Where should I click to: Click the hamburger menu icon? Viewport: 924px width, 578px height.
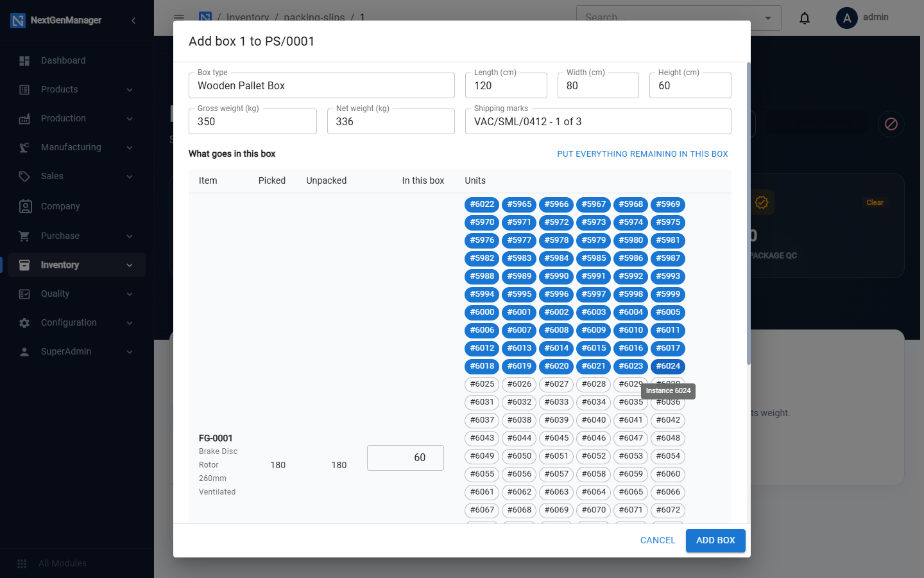point(179,17)
